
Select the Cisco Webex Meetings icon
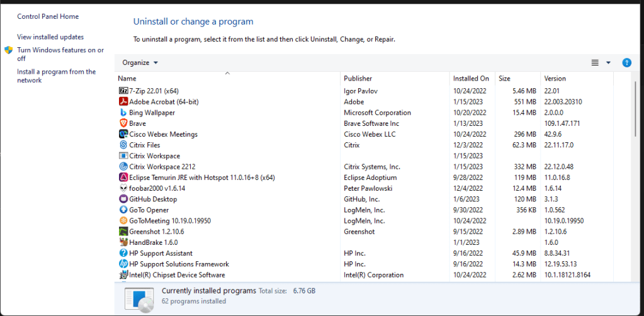[123, 134]
